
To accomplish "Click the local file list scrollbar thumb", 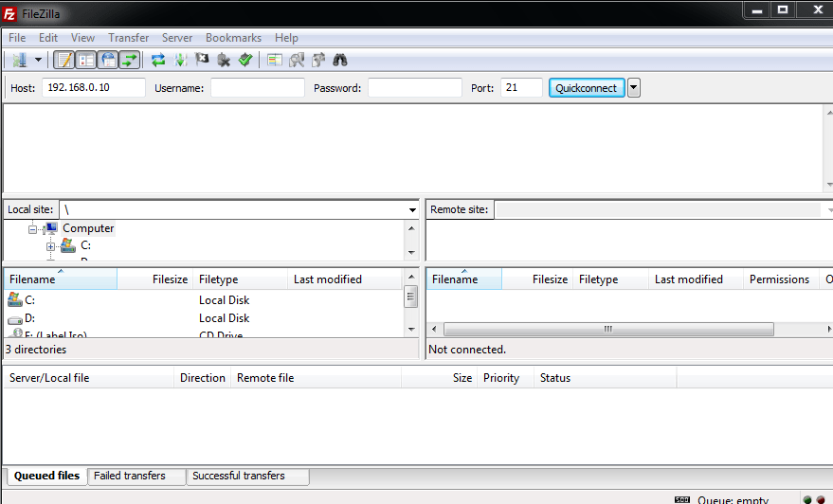I will click(x=410, y=297).
